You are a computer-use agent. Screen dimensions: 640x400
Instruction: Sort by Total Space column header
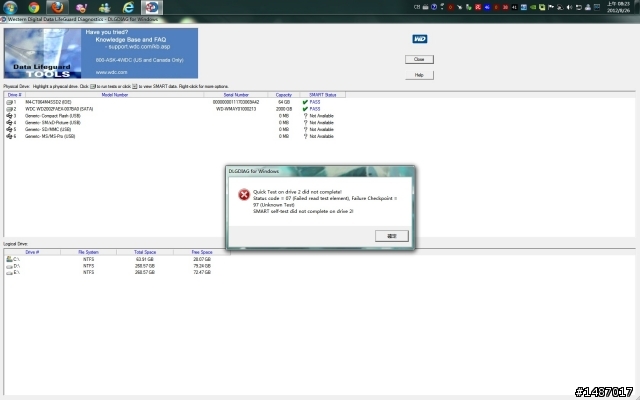[145, 252]
